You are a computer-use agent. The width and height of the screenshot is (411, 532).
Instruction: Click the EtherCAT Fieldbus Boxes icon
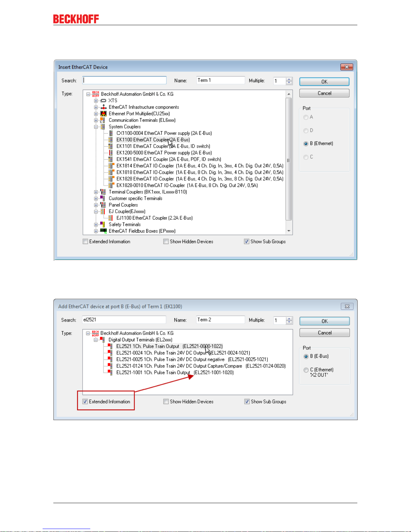[103, 231]
